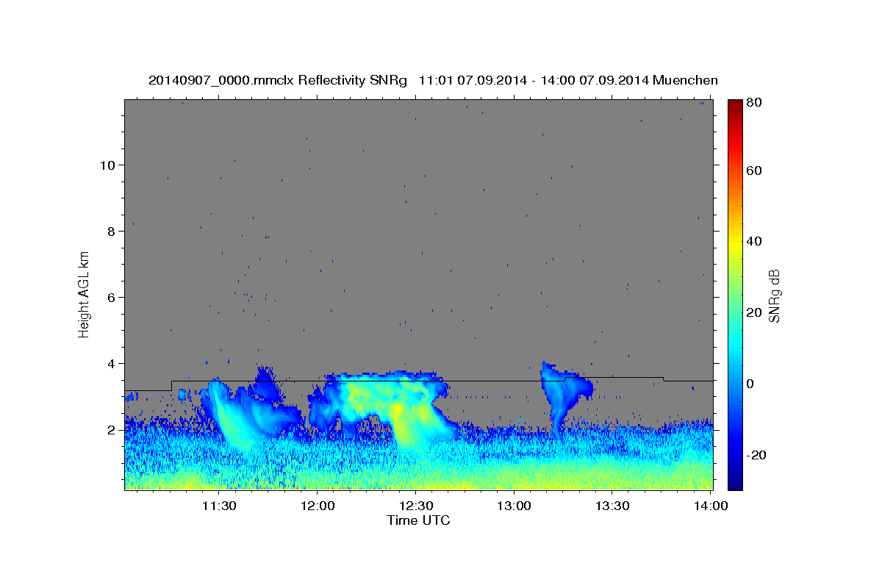Click colorbar value '60'

[753, 171]
